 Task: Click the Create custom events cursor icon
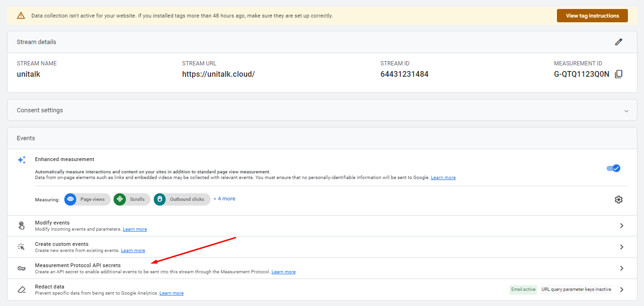[x=21, y=247]
